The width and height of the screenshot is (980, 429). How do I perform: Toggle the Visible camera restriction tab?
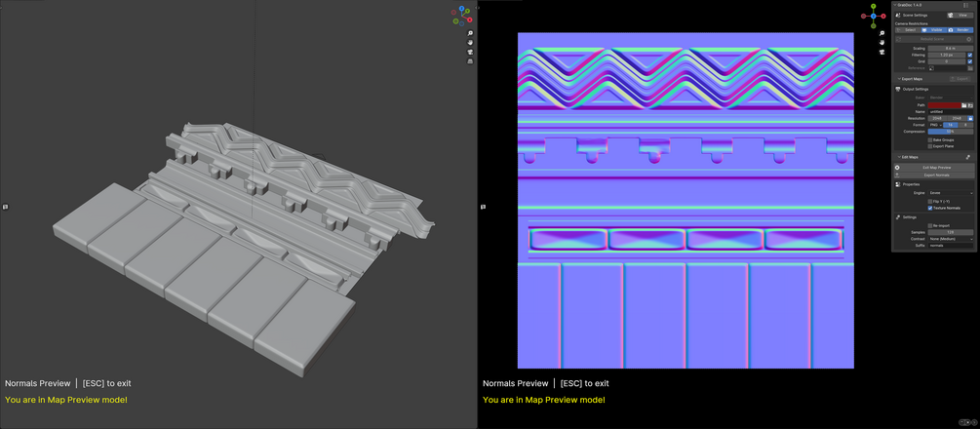click(x=934, y=30)
